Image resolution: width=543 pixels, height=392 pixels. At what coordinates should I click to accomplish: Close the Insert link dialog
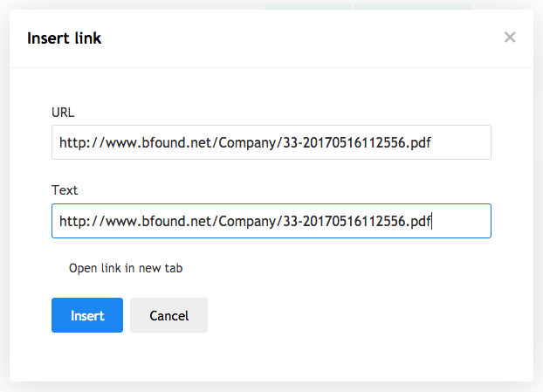coord(510,37)
